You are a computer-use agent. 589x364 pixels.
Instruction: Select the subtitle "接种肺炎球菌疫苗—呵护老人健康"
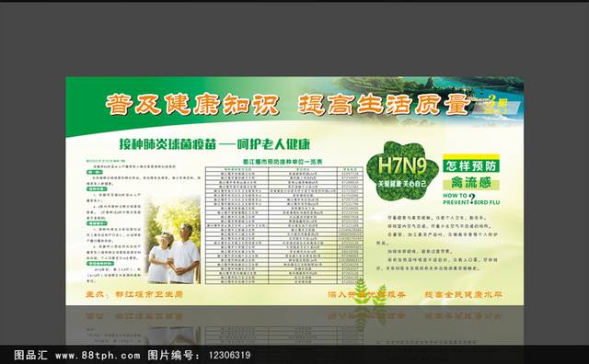pyautogui.click(x=214, y=144)
